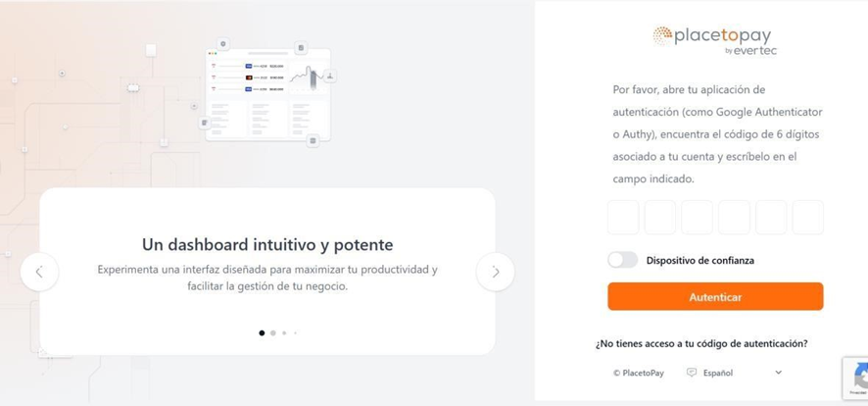Open the no access to authentication code link
The image size is (868, 406).
coord(701,343)
